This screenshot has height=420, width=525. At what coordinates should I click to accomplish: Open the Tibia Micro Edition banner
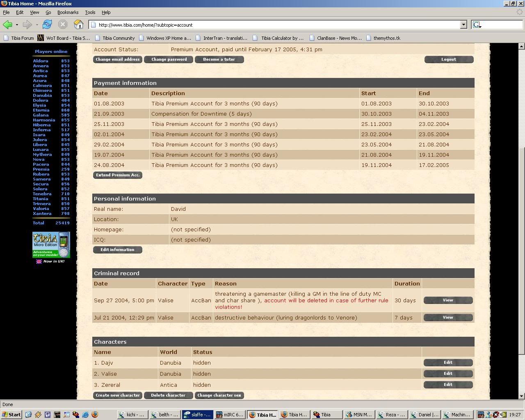[51, 245]
